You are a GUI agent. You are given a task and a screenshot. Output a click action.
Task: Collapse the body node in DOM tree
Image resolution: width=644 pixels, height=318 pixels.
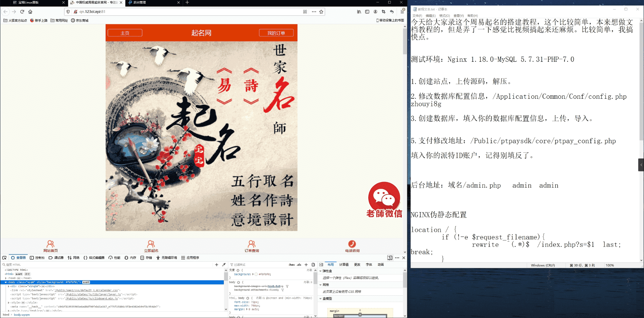(x=6, y=282)
